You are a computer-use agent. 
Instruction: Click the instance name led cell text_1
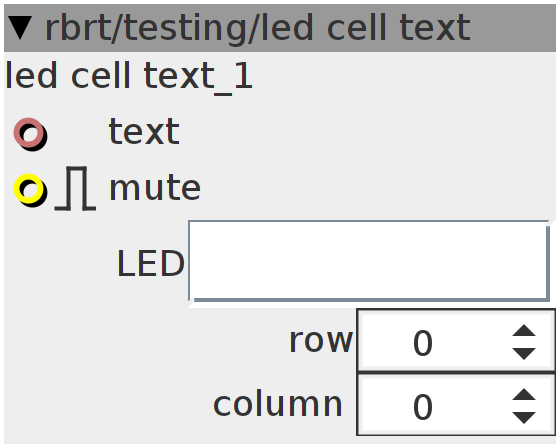coord(129,76)
